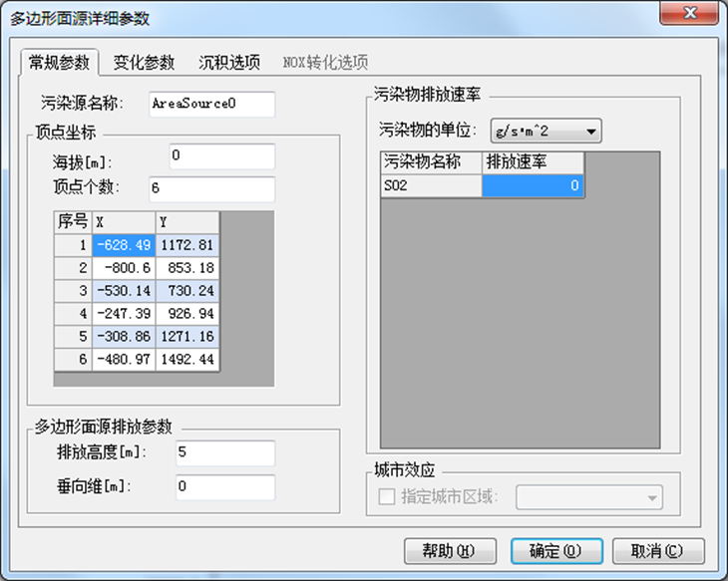Select the SO2 pollutant name cell
Viewport: 728px width, 581px height.
tap(431, 185)
